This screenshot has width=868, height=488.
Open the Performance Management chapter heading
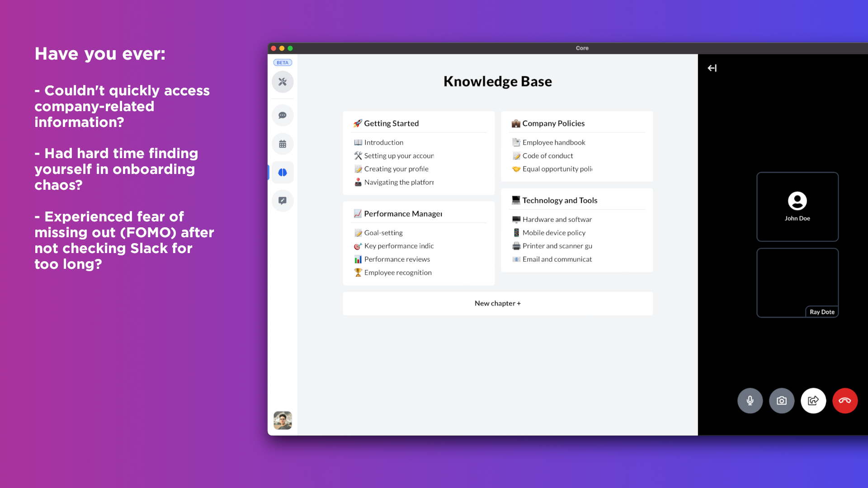(x=398, y=214)
